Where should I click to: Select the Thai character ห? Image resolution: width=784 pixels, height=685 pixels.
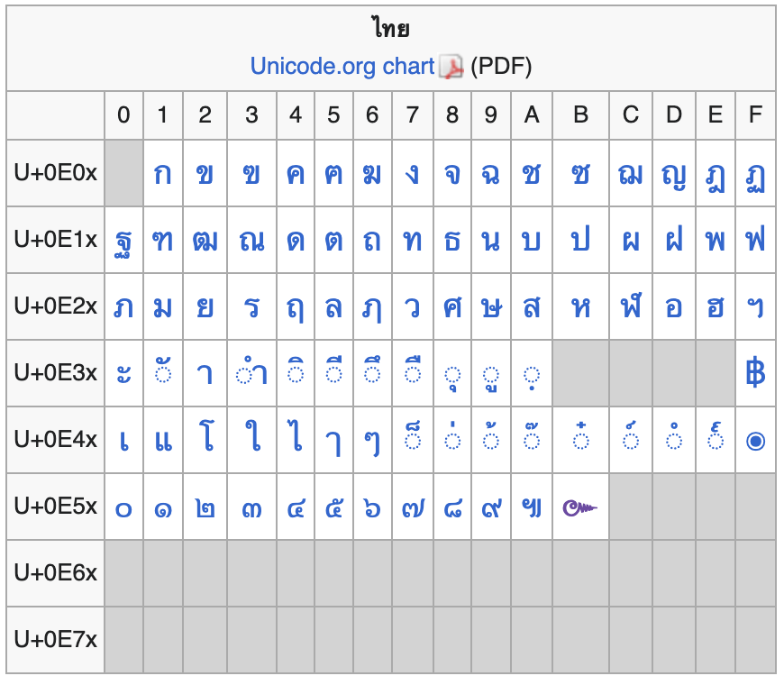point(580,307)
